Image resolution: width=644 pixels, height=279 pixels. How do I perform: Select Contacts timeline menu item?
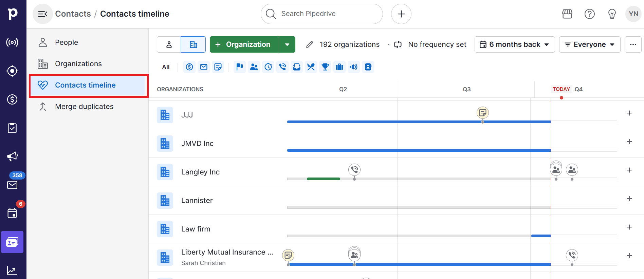[89, 85]
